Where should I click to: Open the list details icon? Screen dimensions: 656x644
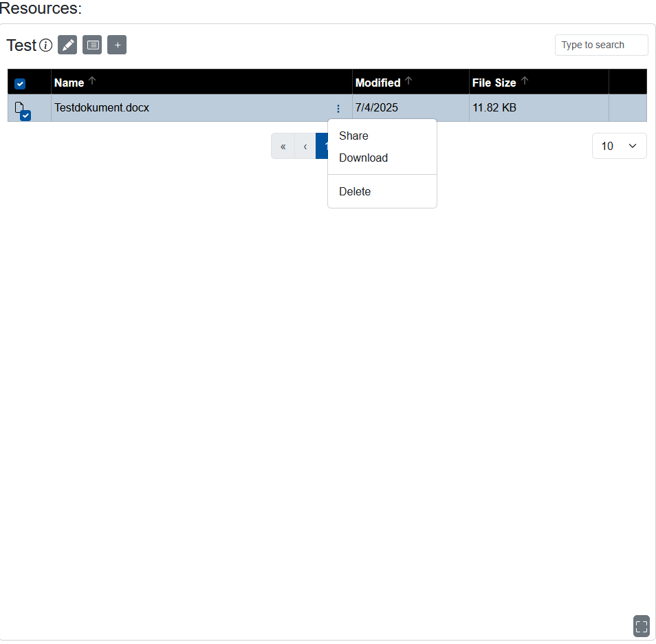(92, 44)
